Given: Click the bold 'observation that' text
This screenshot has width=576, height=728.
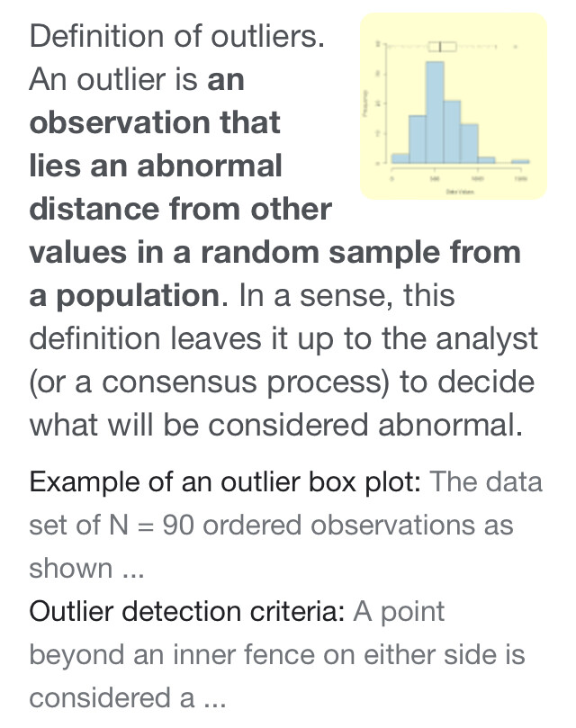Looking at the screenshot, I should point(155,122).
